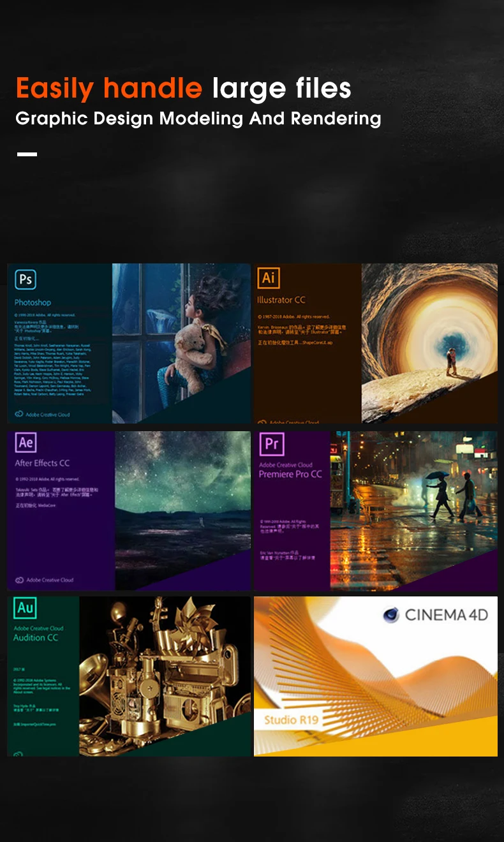Click 'Adobe Creative Cloud' text on Photoshop splash

[x=48, y=415]
